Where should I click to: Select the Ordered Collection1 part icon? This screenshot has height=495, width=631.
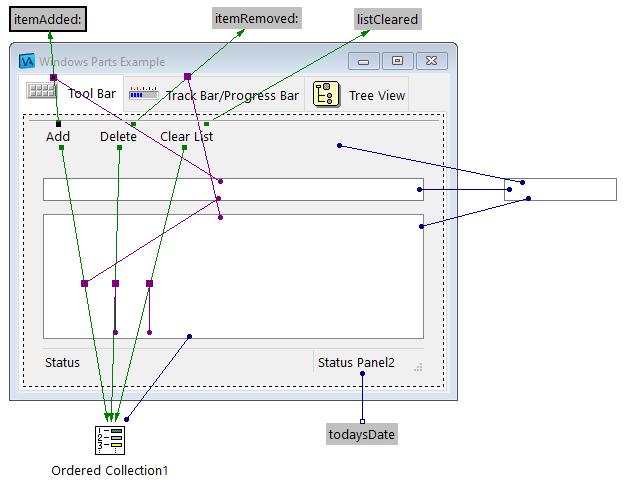[x=109, y=439]
